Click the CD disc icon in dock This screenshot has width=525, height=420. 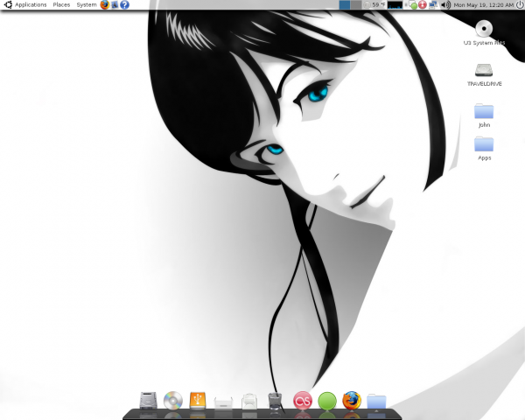(x=173, y=400)
